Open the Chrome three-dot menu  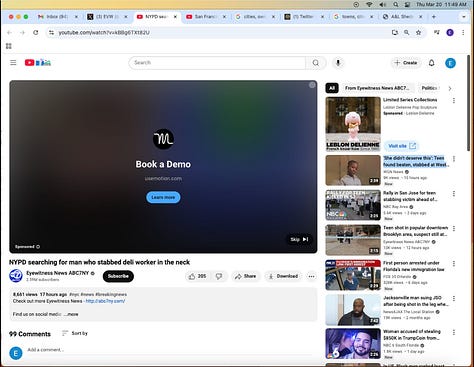tap(463, 32)
